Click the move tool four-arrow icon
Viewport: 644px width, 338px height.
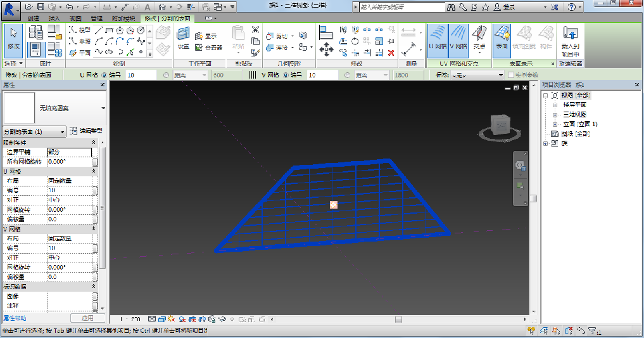tap(326, 49)
